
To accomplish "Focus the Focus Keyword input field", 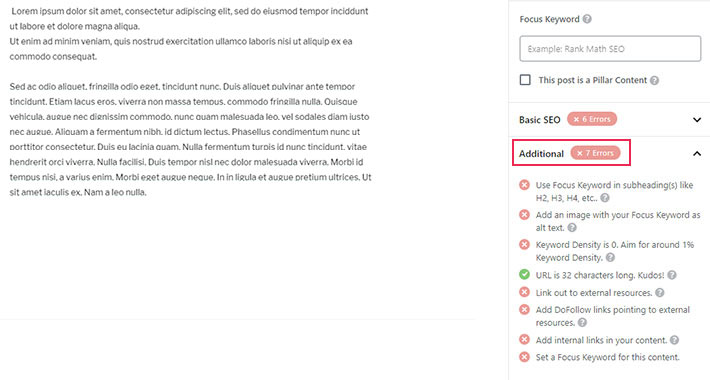I will (610, 49).
